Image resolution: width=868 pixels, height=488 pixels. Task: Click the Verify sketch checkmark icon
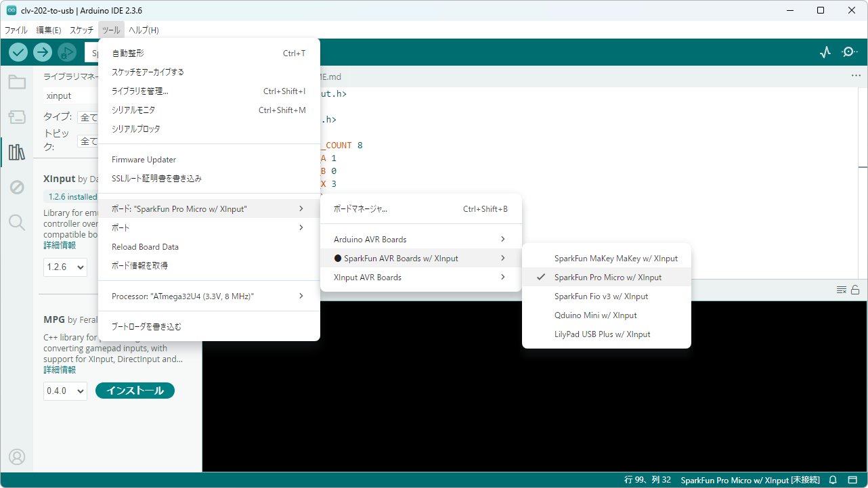pos(18,52)
